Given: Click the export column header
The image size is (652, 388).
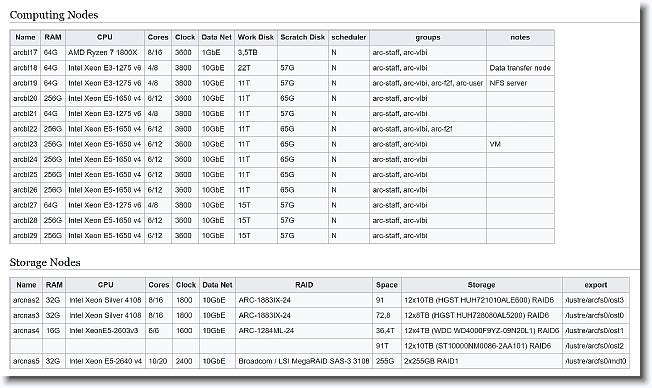Looking at the screenshot, I should 596,285.
